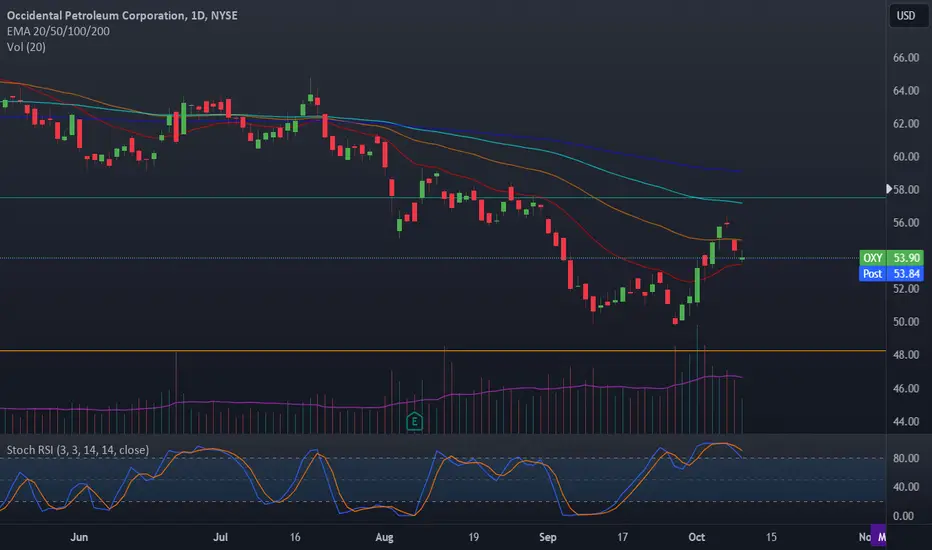This screenshot has width=932, height=550.
Task: Open the USD currency selector
Action: click(906, 15)
